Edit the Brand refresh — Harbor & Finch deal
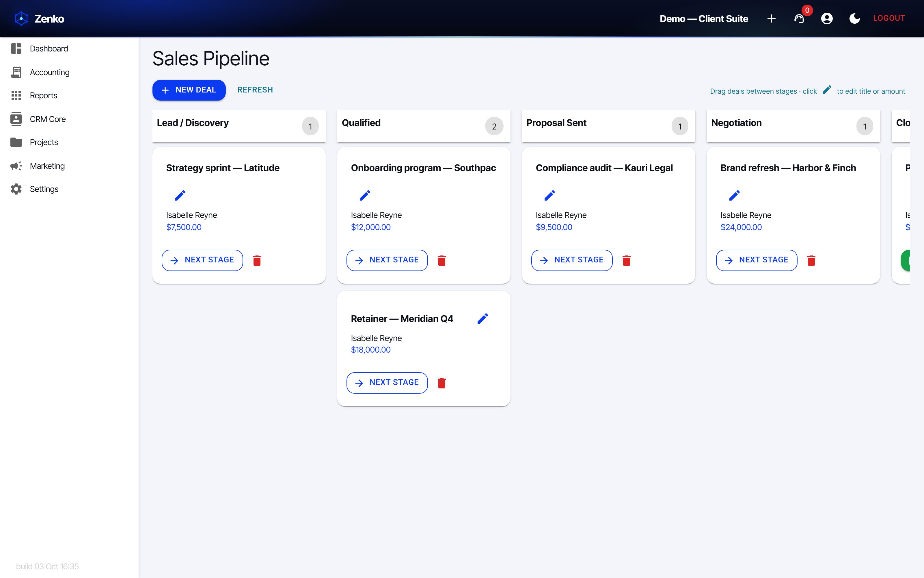Viewport: 924px width, 578px height. pyautogui.click(x=734, y=195)
